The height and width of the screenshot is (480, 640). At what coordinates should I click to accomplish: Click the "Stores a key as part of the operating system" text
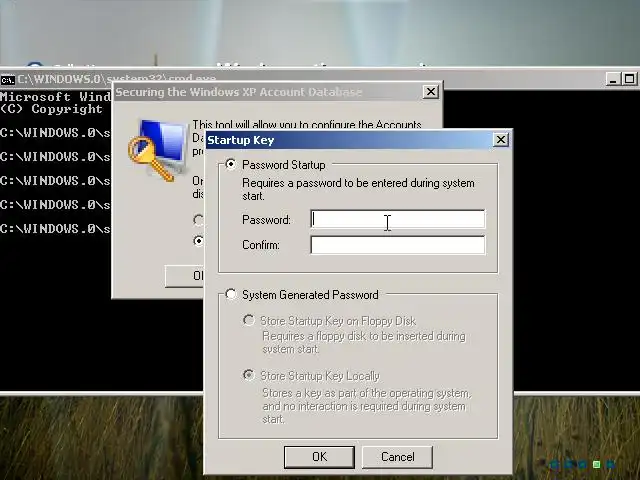[367, 406]
